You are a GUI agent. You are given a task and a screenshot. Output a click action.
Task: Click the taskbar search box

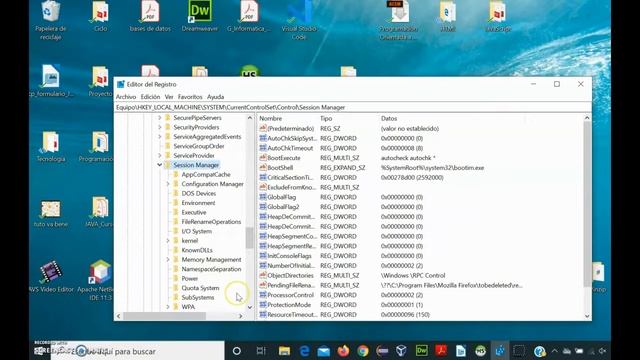point(137,351)
